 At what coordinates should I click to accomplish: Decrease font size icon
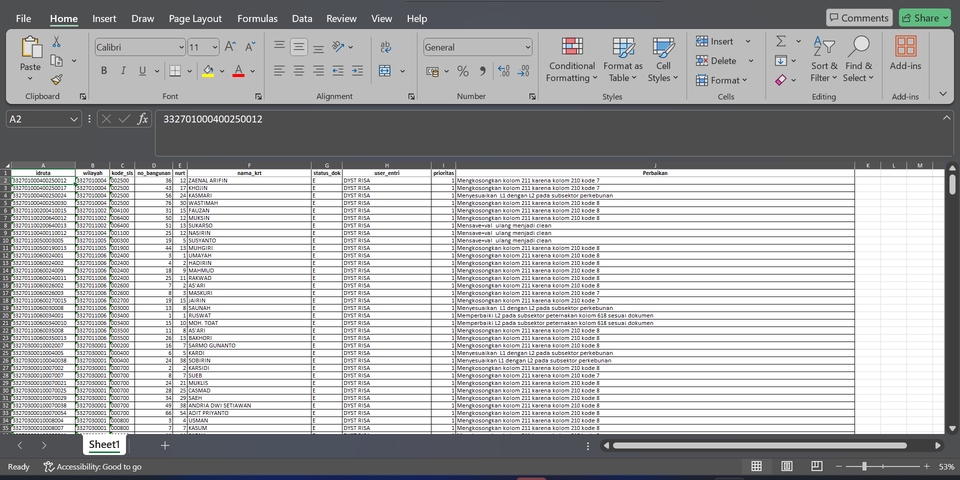click(250, 47)
